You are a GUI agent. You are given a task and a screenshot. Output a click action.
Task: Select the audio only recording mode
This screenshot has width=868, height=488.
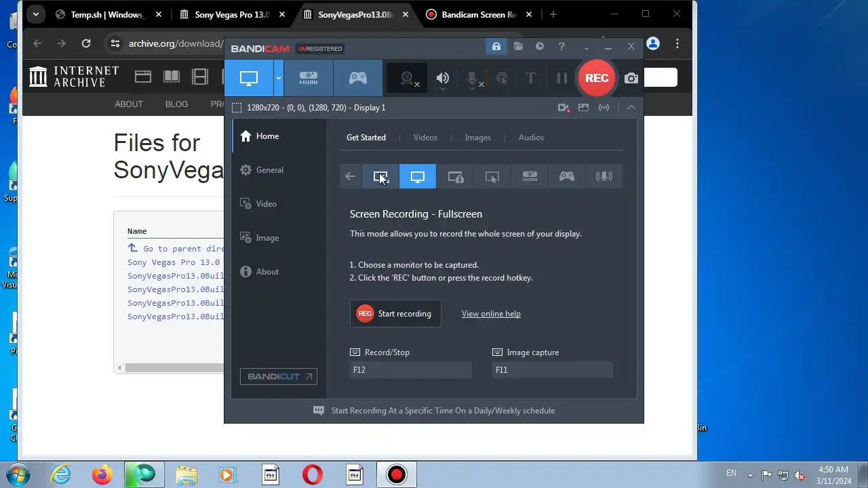click(x=604, y=176)
